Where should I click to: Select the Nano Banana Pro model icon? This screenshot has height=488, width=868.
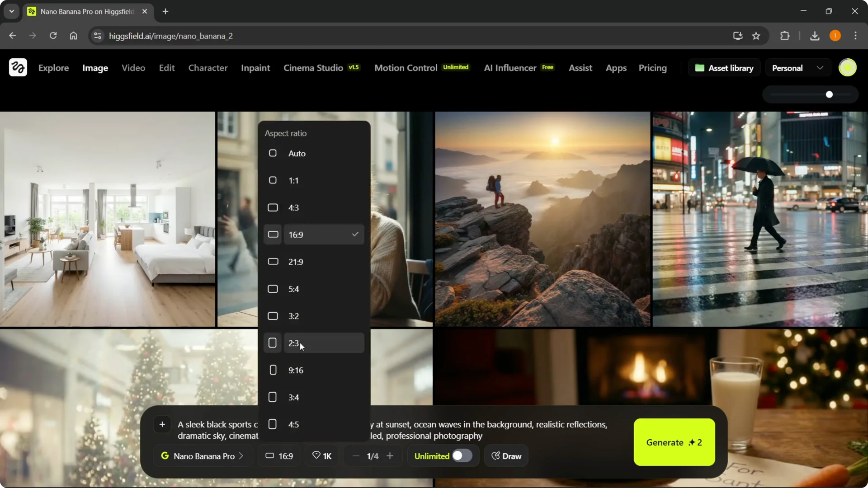(x=165, y=455)
